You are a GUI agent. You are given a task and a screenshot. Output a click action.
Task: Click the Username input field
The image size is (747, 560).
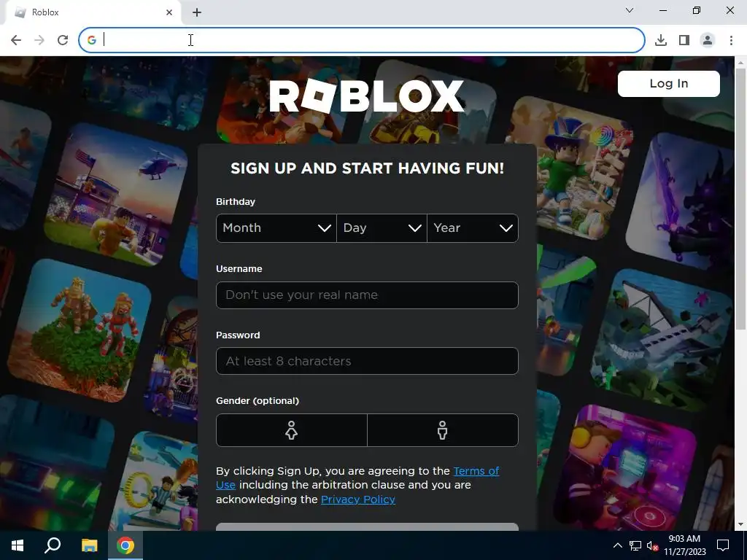pyautogui.click(x=367, y=295)
